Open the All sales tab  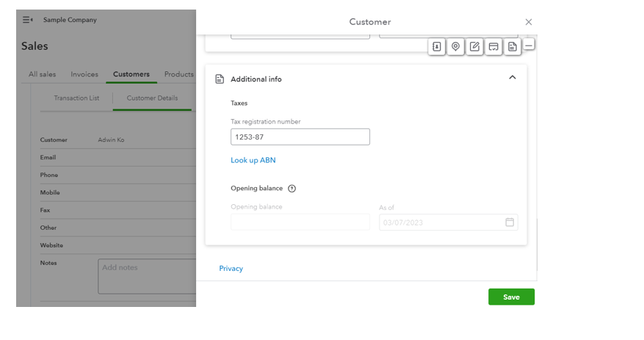click(x=43, y=74)
